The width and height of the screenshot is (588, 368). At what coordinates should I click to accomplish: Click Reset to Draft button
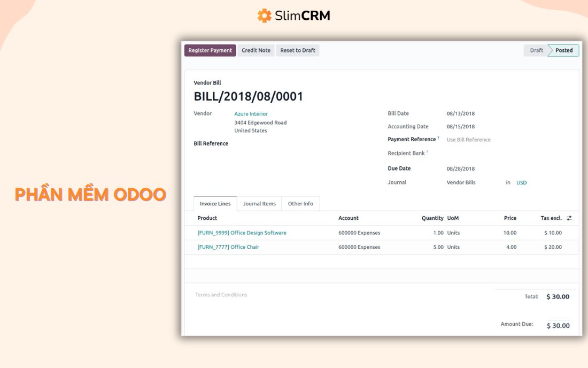tap(298, 50)
